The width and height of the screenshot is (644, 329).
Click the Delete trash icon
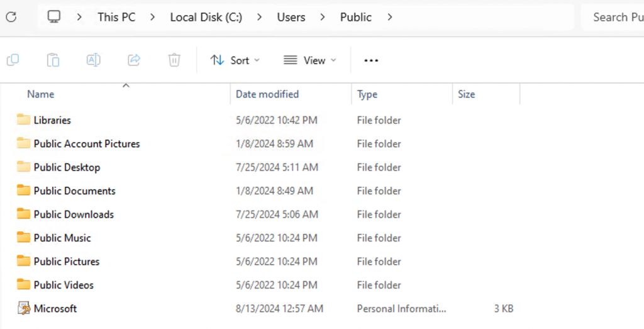(174, 60)
